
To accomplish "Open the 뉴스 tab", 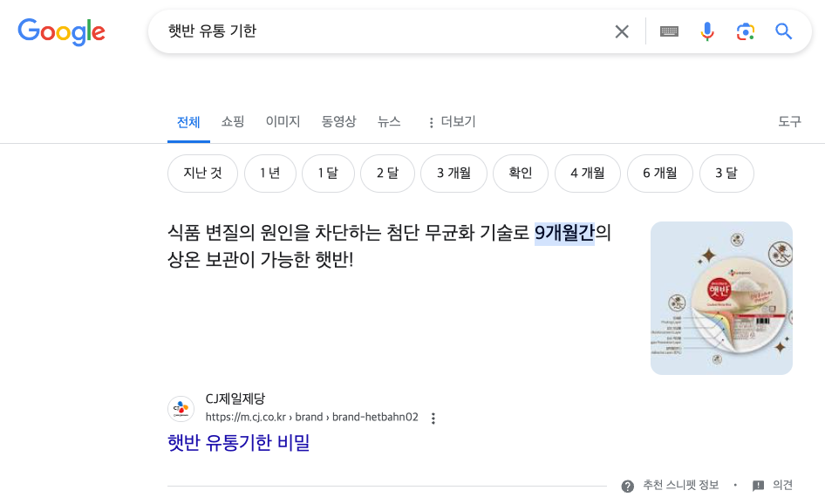I will pyautogui.click(x=389, y=122).
